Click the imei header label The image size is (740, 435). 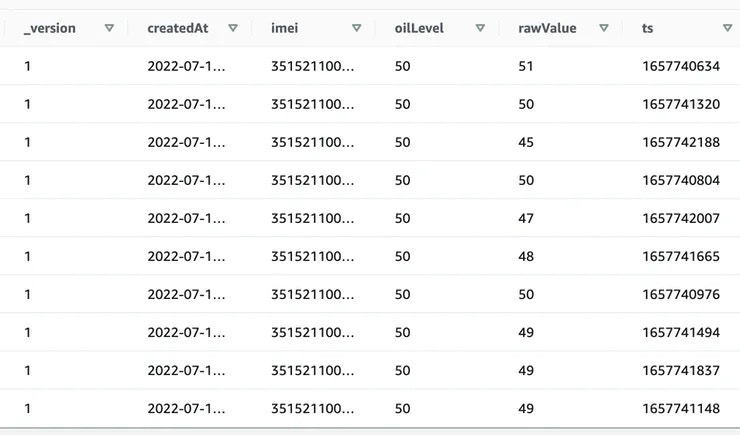click(285, 28)
